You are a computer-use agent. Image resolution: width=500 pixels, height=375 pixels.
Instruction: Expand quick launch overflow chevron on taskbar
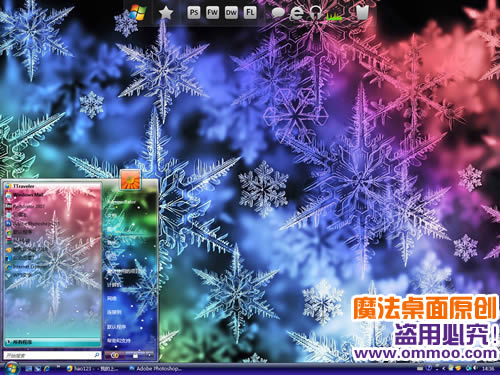58,367
